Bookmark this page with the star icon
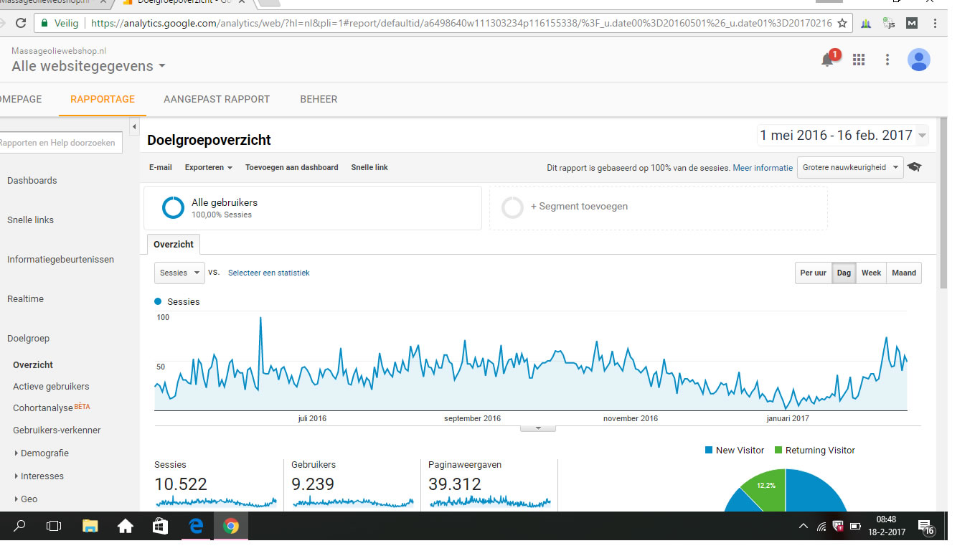This screenshot has width=980, height=551. pos(842,23)
